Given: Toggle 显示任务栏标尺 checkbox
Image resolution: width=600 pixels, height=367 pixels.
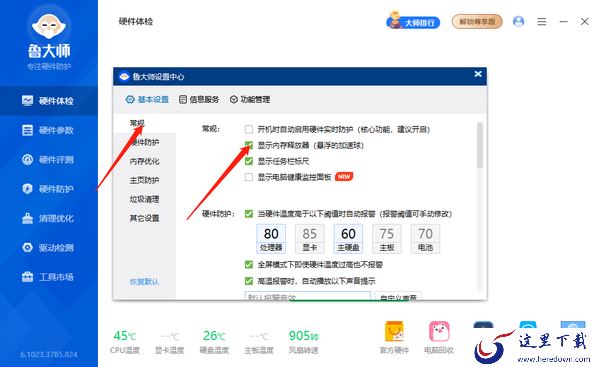Looking at the screenshot, I should coord(249,161).
